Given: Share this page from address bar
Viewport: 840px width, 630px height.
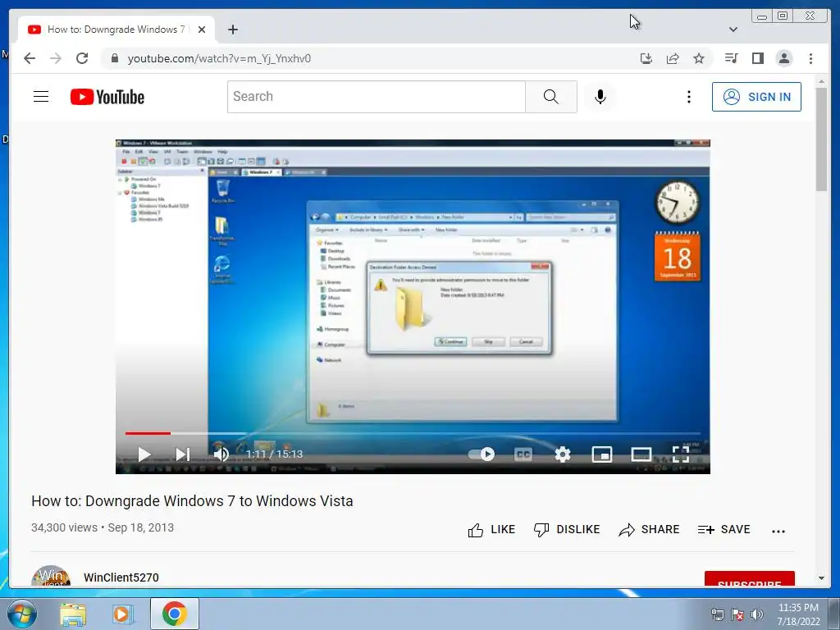Looking at the screenshot, I should pos(673,58).
